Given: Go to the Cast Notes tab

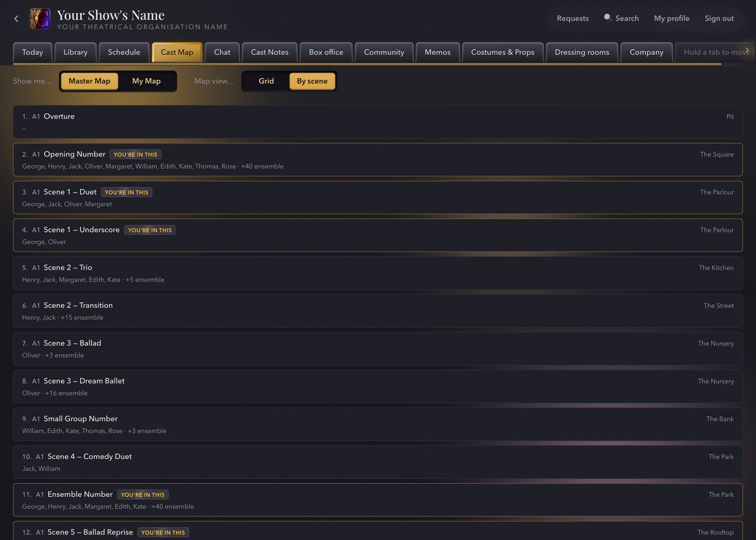Looking at the screenshot, I should (x=270, y=52).
